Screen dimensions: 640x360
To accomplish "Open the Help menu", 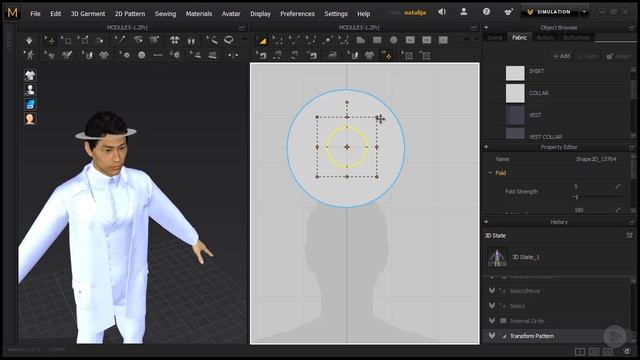I will (x=363, y=13).
